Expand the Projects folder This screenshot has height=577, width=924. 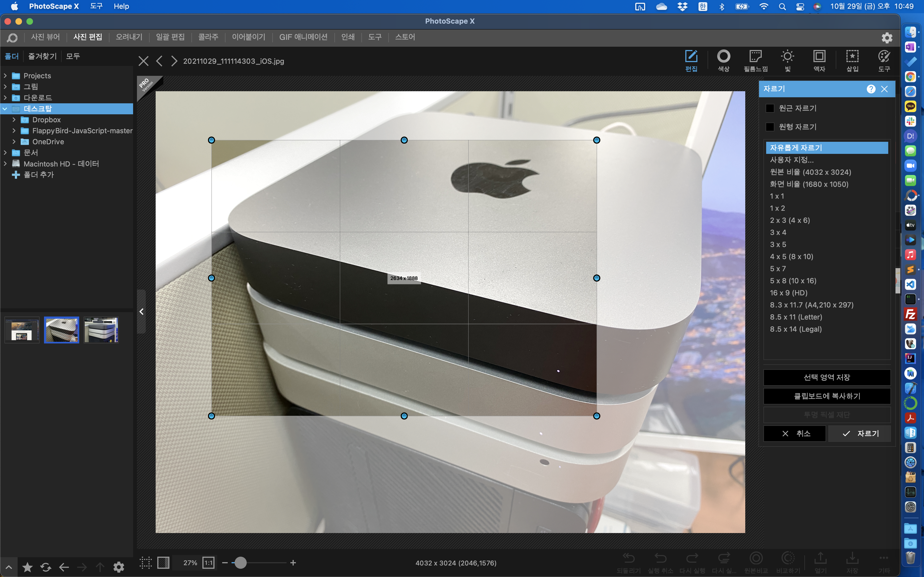coord(5,76)
